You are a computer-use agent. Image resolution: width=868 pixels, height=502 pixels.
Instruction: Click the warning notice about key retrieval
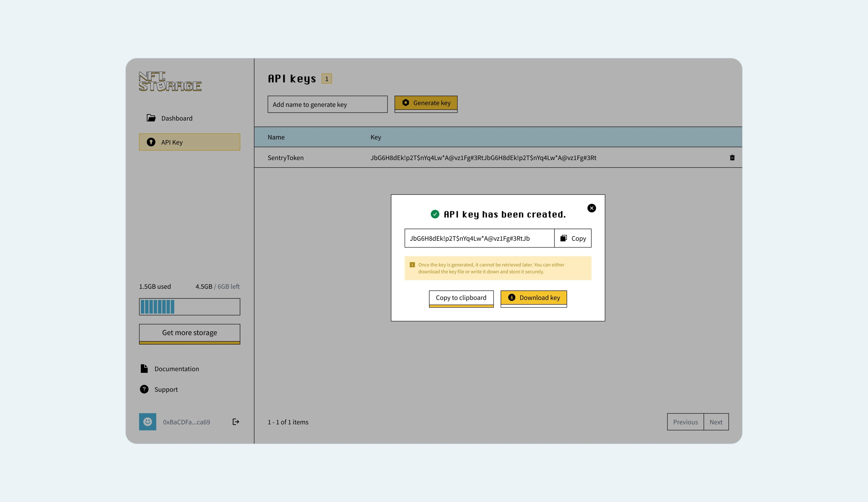[x=498, y=268]
